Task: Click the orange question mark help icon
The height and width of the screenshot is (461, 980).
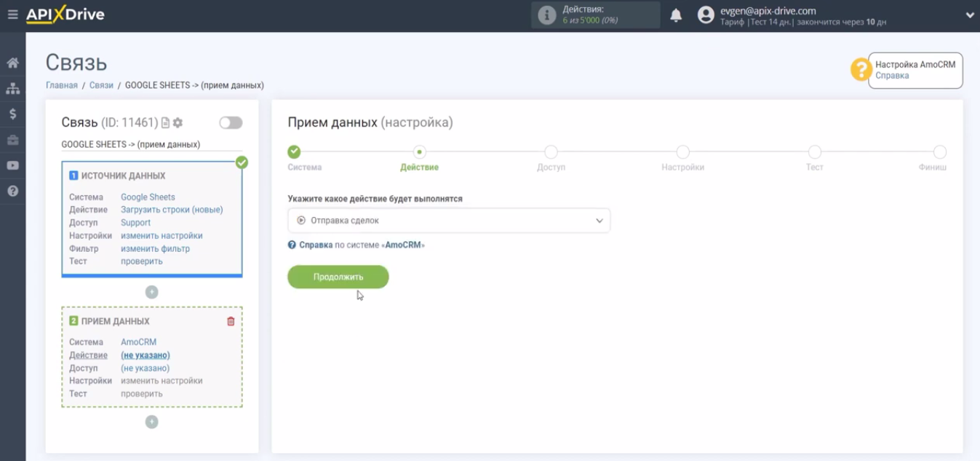Action: coord(861,70)
